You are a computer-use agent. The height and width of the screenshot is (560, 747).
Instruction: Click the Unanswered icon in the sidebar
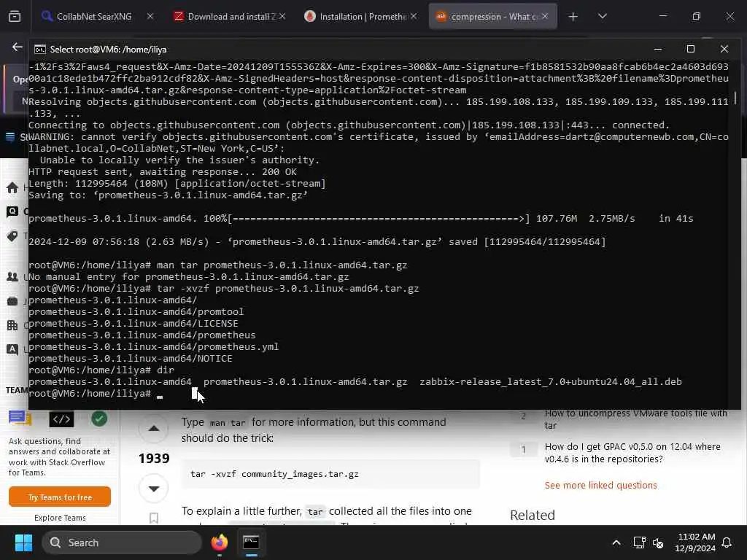coord(12,349)
